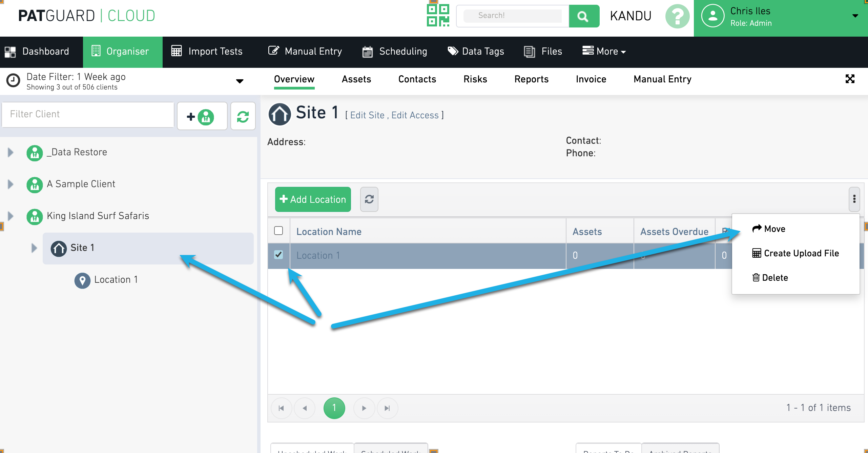
Task: Click the Chris Iles user avatar icon
Action: [x=712, y=16]
